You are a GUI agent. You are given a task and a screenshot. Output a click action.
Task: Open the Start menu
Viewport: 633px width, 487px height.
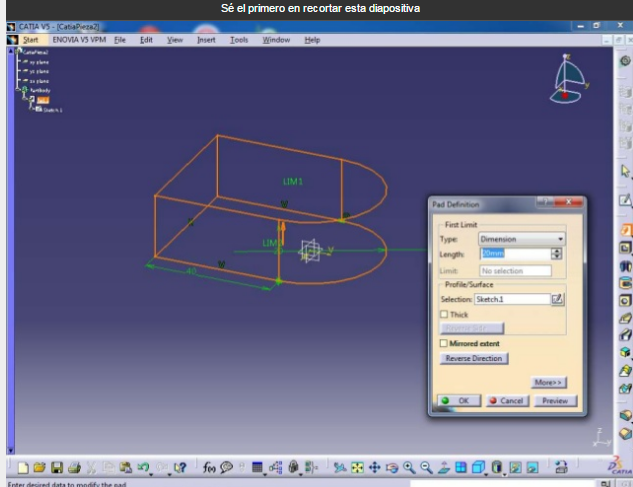pos(31,40)
